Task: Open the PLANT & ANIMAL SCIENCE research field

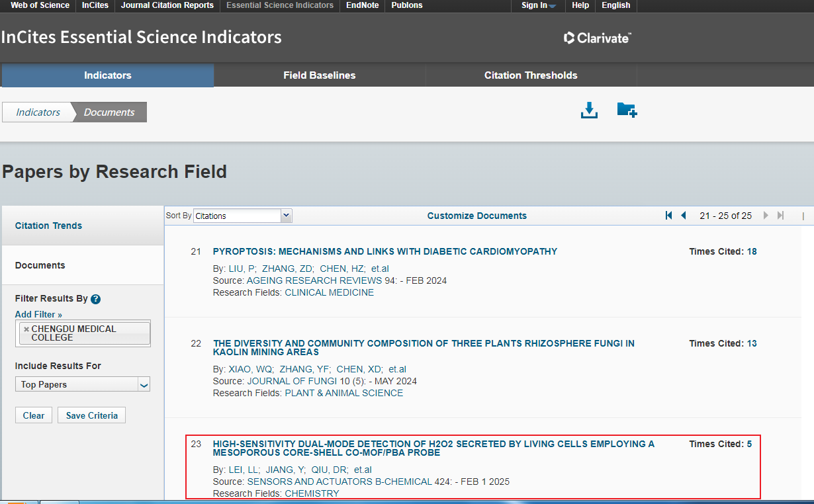Action: (x=343, y=393)
